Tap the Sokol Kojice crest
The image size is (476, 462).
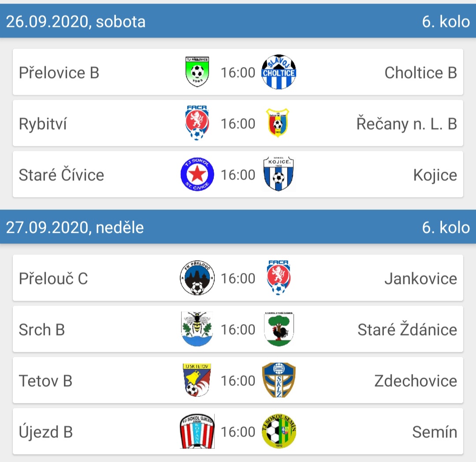[x=278, y=175]
